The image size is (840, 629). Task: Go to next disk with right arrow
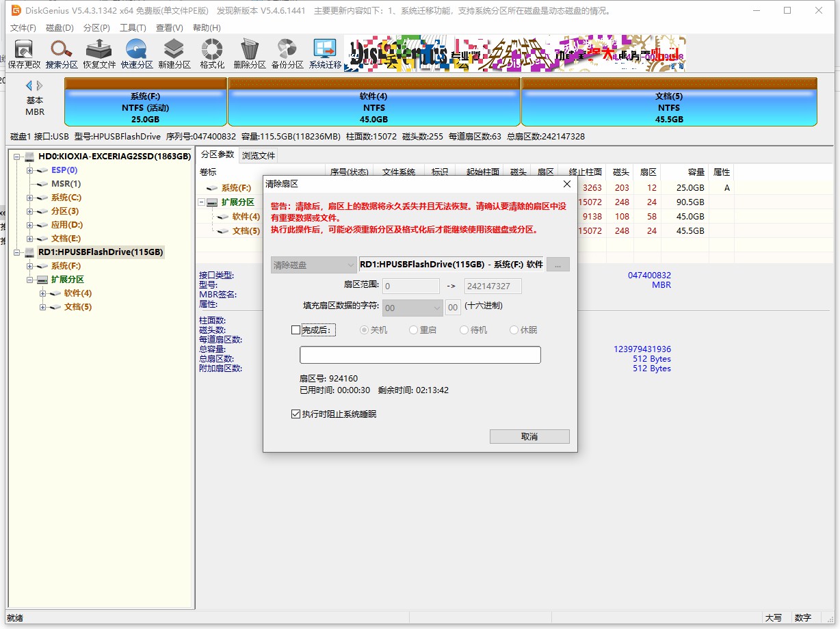click(40, 85)
